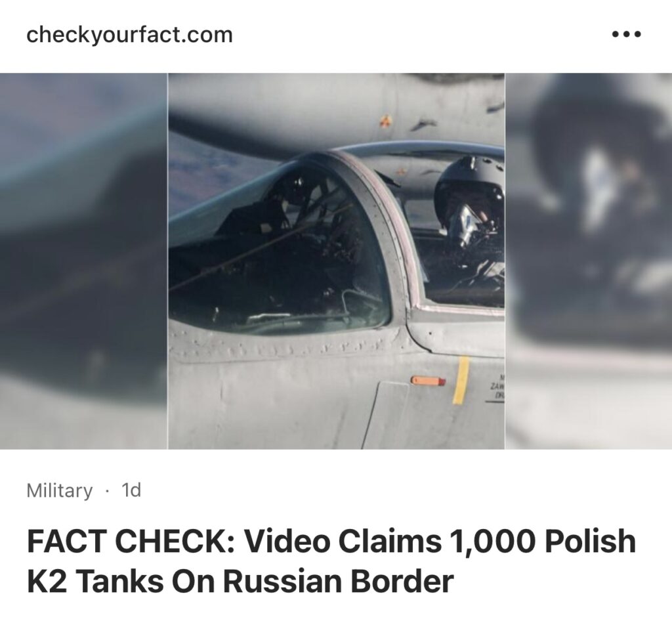Image resolution: width=672 pixels, height=621 pixels.
Task: Click the 1d timestamp
Action: click(131, 490)
